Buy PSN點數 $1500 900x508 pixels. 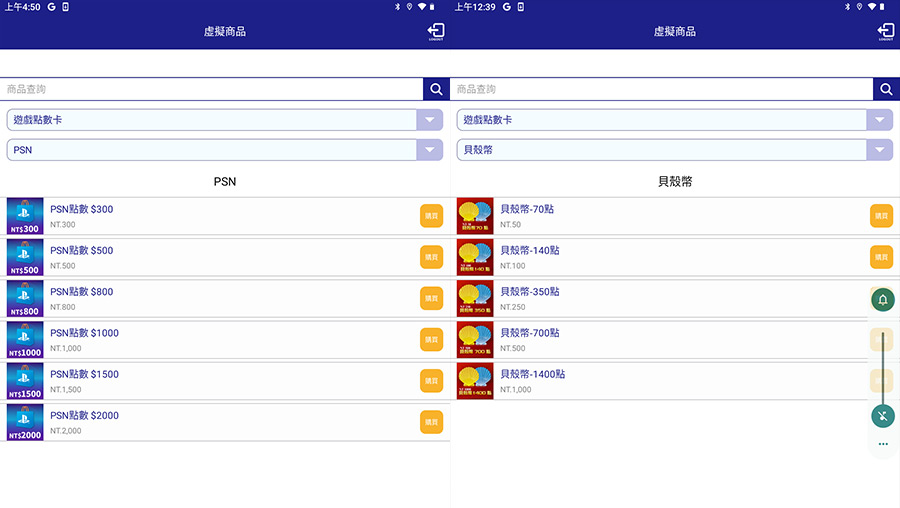tap(431, 381)
